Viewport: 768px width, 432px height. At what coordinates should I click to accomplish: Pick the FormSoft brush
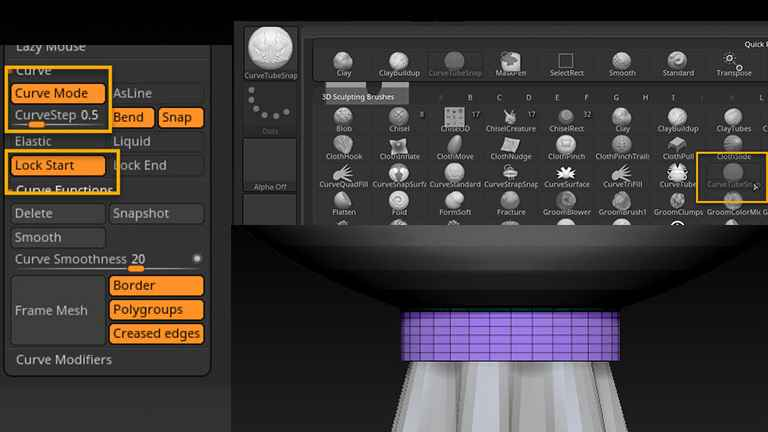coord(455,204)
